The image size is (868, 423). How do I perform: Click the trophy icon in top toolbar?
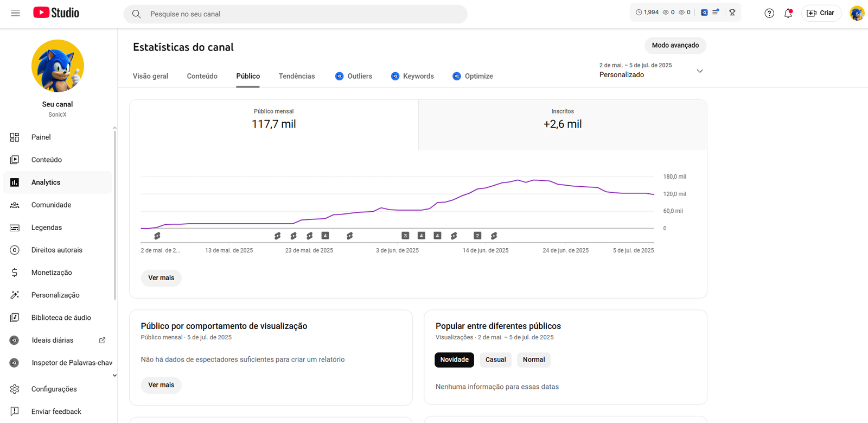coord(732,12)
